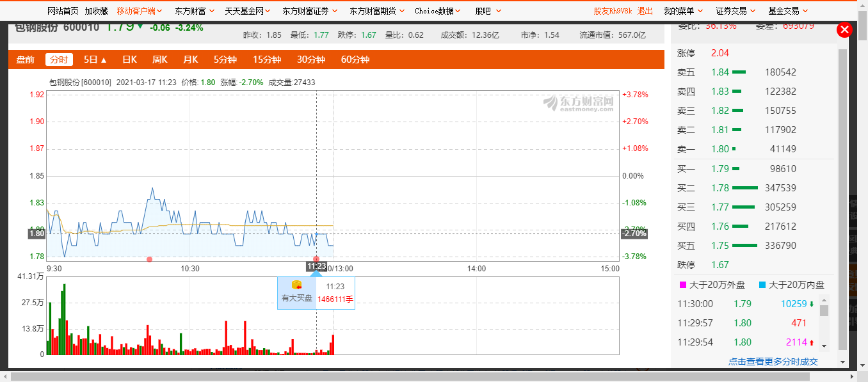Click the 买四 volume 217612
Screen dimensions: 868x382
[780, 227]
